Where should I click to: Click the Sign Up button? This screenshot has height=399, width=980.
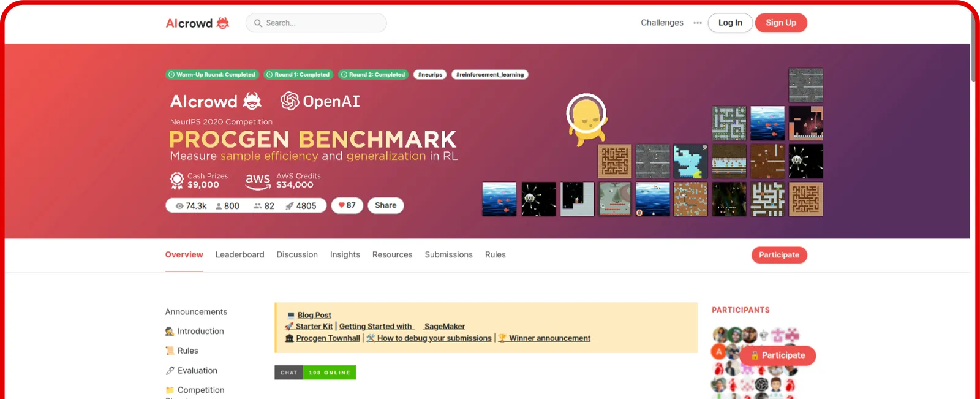[x=781, y=23]
